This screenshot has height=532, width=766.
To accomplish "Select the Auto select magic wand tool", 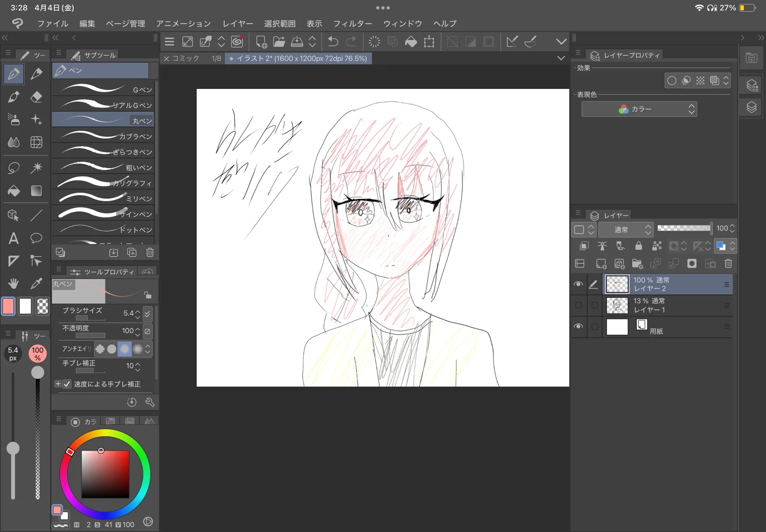I will click(37, 168).
